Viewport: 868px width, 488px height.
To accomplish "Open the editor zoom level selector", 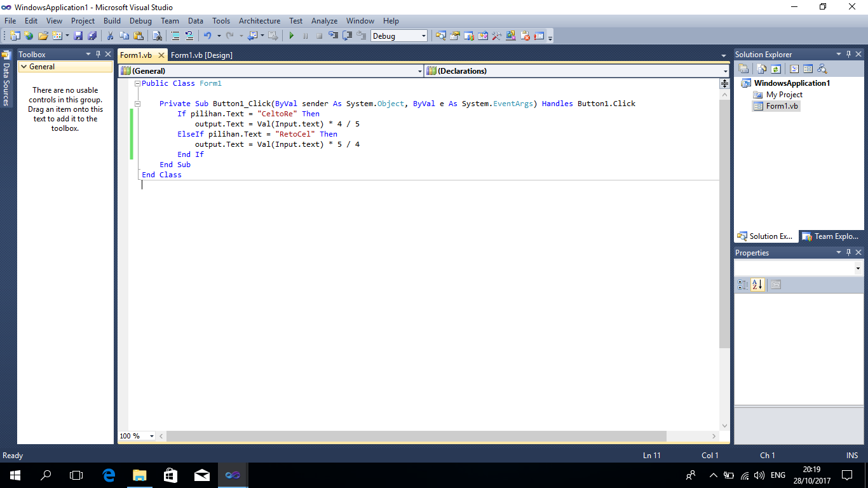I will 135,436.
